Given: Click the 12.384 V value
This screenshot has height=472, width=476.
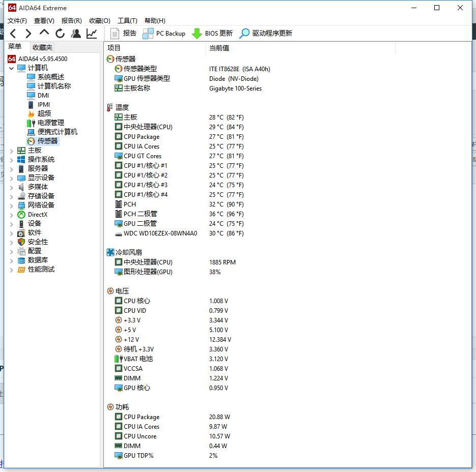Looking at the screenshot, I should click(220, 340).
